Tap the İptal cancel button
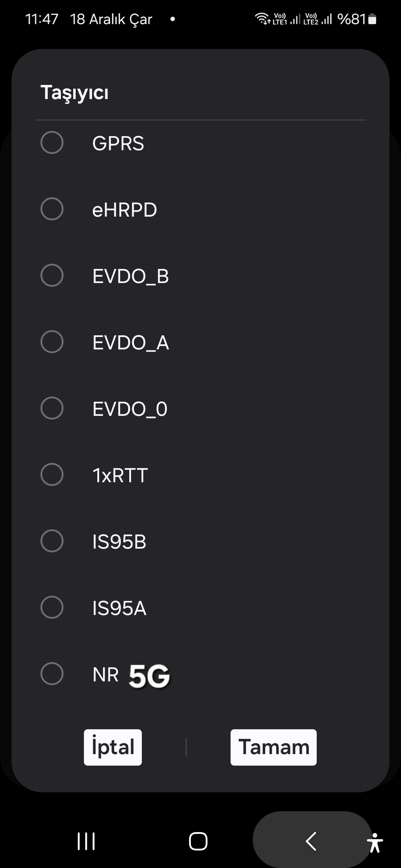Viewport: 401px width, 868px height. click(113, 747)
